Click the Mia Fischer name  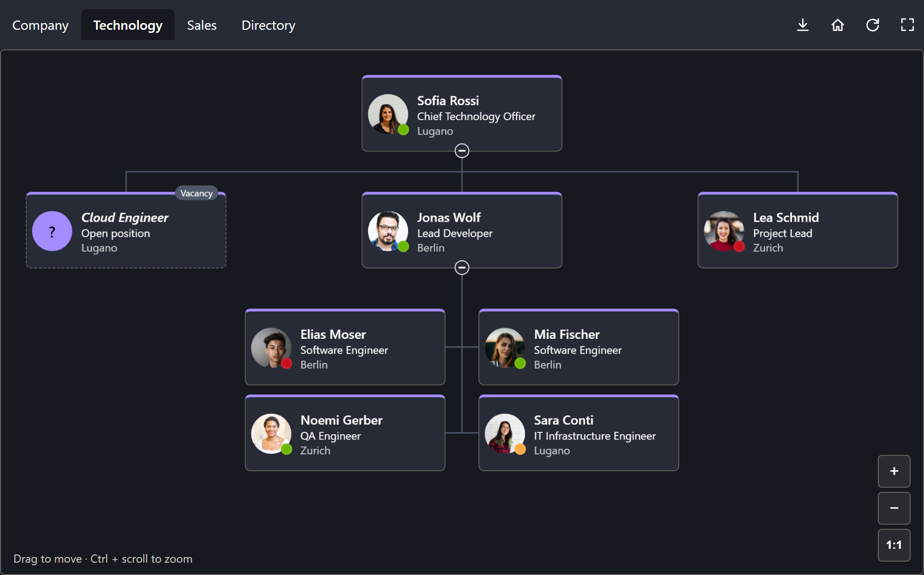coord(567,335)
